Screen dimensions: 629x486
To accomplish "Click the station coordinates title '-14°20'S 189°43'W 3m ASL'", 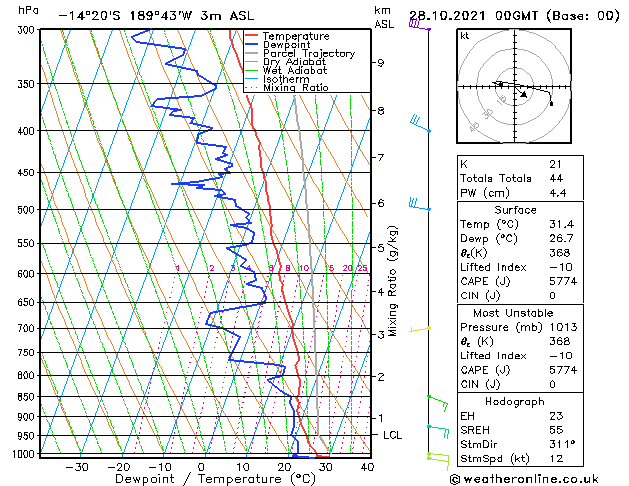I will coord(156,16).
